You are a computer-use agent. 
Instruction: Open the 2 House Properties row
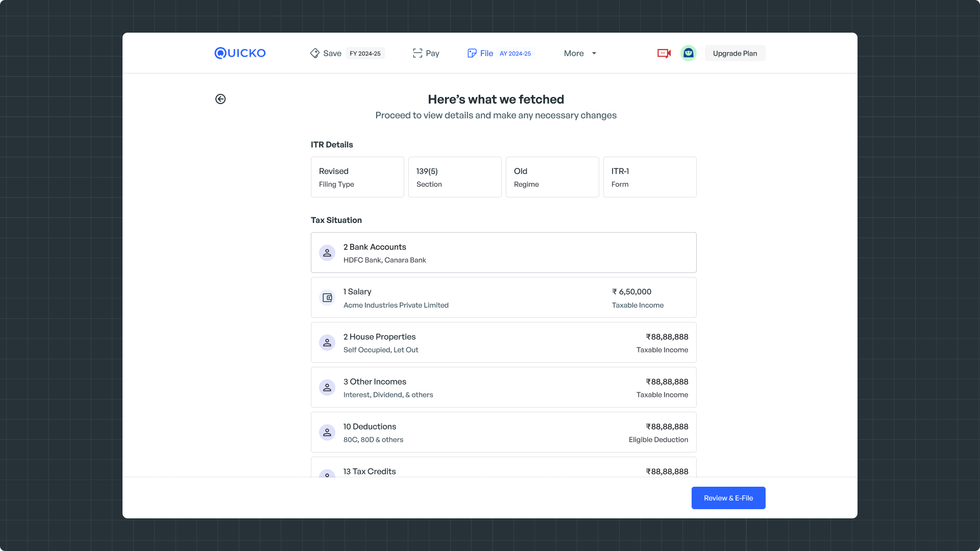click(503, 342)
